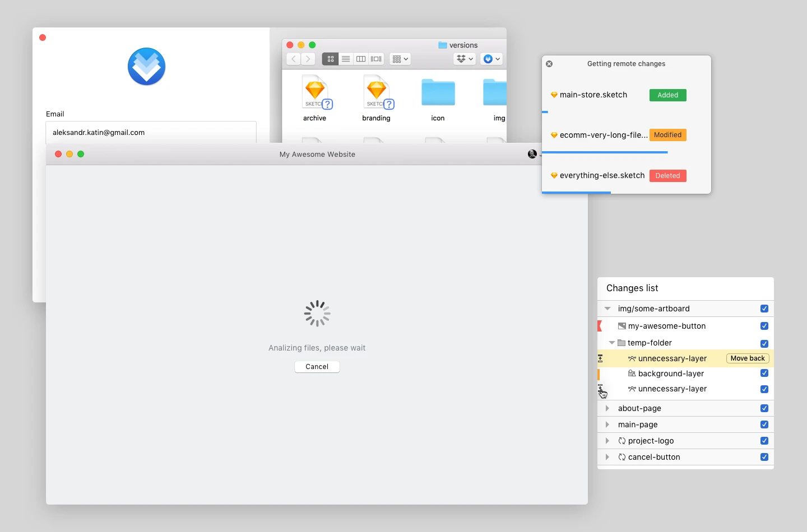Image resolution: width=807 pixels, height=532 pixels.
Task: Collapse the temp-folder group
Action: (612, 343)
